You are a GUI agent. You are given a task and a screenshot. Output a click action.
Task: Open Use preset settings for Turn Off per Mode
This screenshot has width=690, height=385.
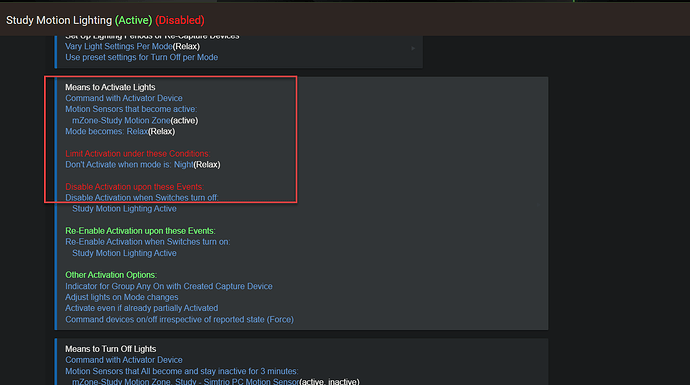[x=141, y=57]
